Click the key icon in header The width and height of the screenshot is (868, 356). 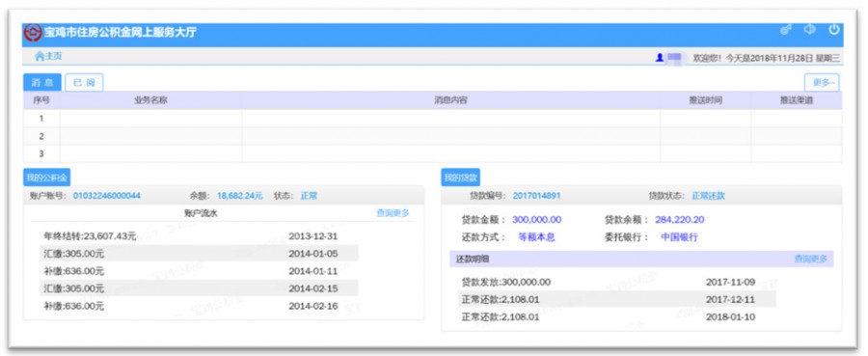(x=785, y=29)
